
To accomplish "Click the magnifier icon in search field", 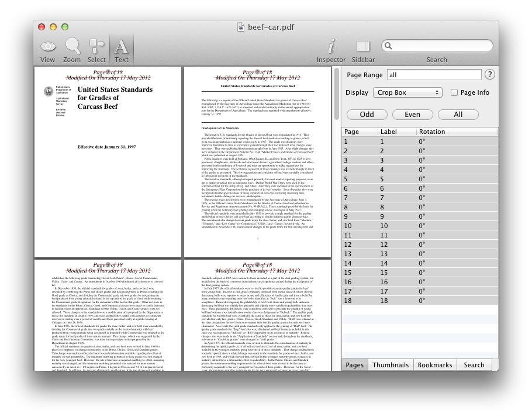I will [x=389, y=46].
